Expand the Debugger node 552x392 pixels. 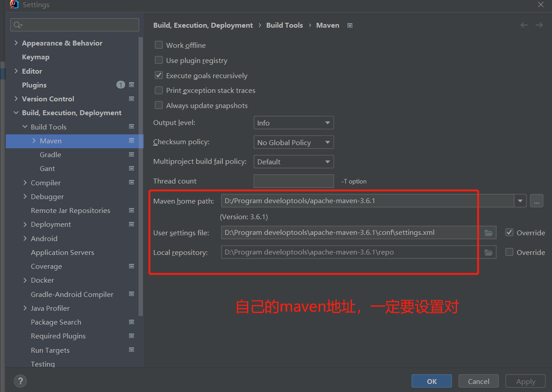click(x=25, y=196)
